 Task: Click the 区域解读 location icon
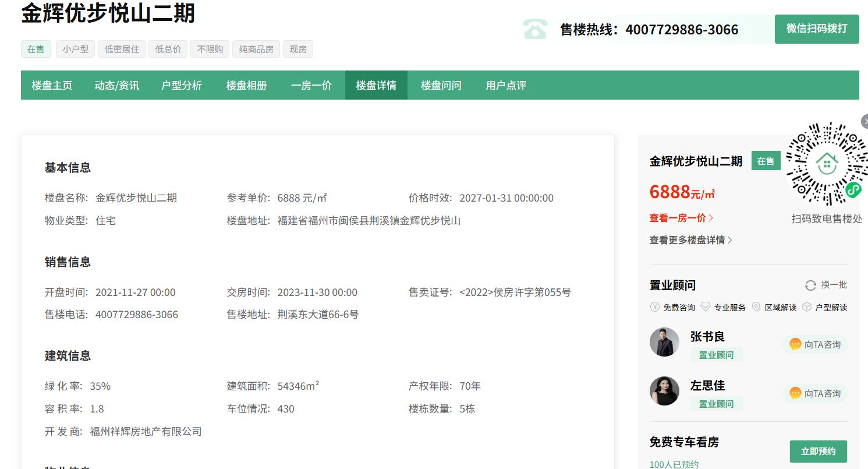[x=756, y=307]
